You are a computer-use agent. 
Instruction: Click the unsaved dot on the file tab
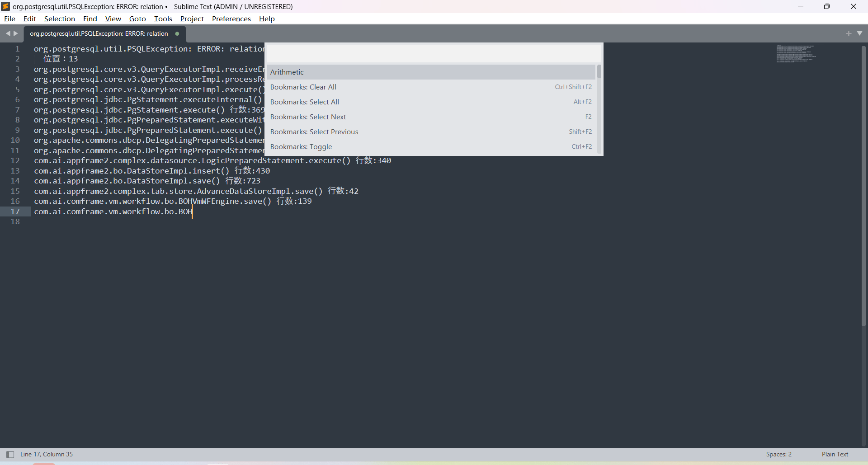pyautogui.click(x=177, y=34)
